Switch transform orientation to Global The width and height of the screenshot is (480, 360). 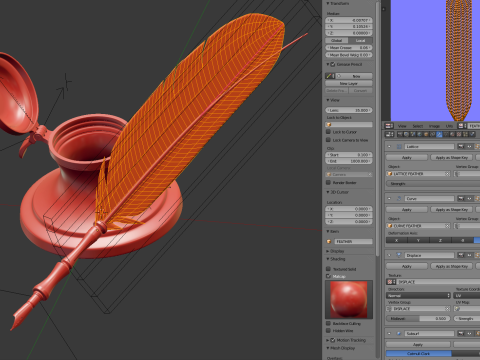pyautogui.click(x=337, y=40)
